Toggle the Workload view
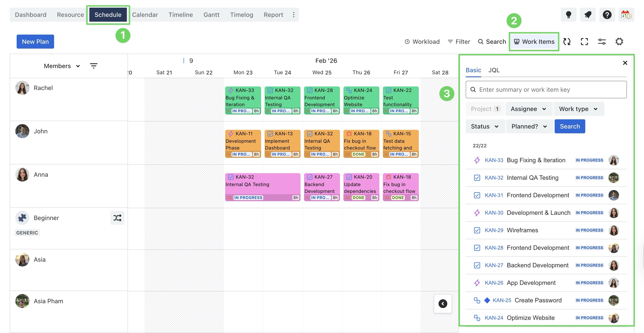Viewport: 644px width, 333px height. coord(422,42)
